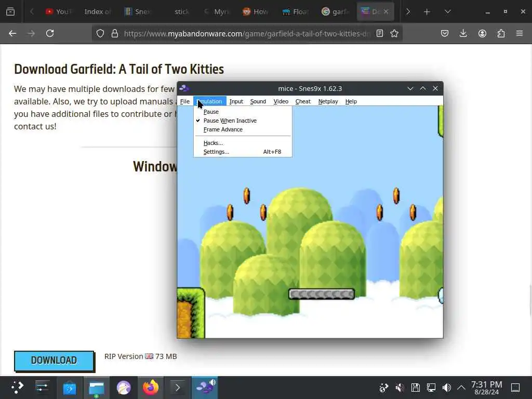The height and width of the screenshot is (399, 532).
Task: Select Frame Advance in the Emulation menu
Action: pyautogui.click(x=243, y=129)
